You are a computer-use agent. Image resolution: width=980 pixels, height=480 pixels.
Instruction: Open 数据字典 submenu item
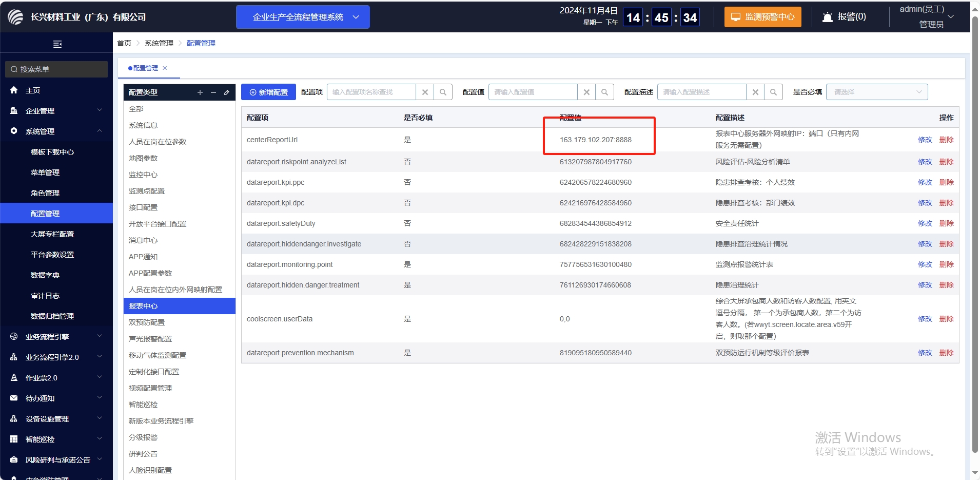(56, 275)
